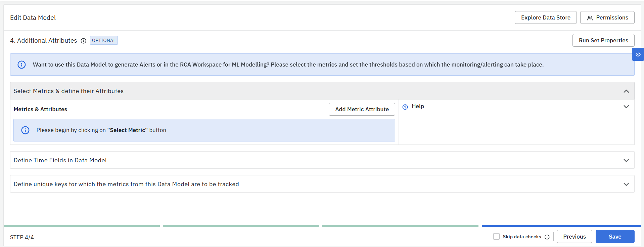This screenshot has width=644, height=247.
Task: Click the info icon in Select Metric notice
Action: pos(25,130)
